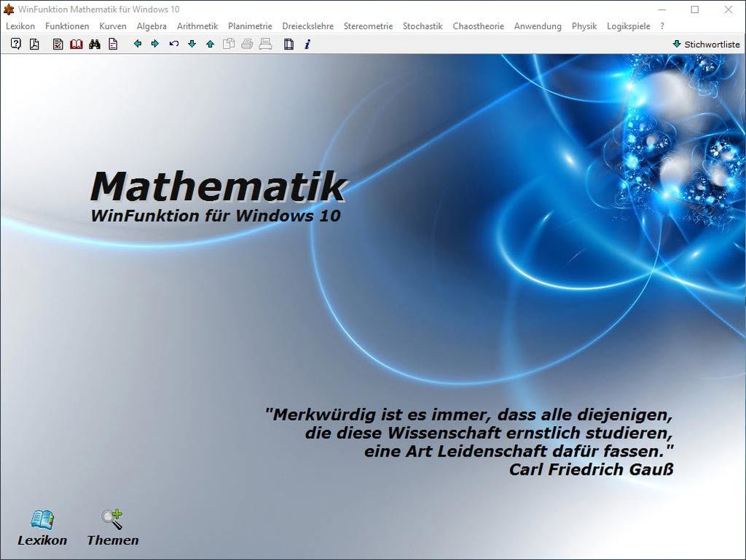
Task: Open the Anwendung menu
Action: click(x=538, y=26)
